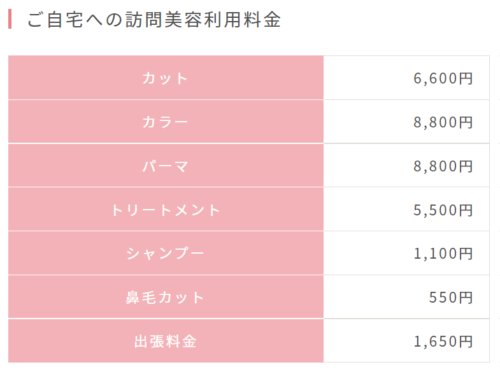Click the カラー 8,800円 price
Image resolution: width=500 pixels, height=374 pixels.
[x=443, y=122]
